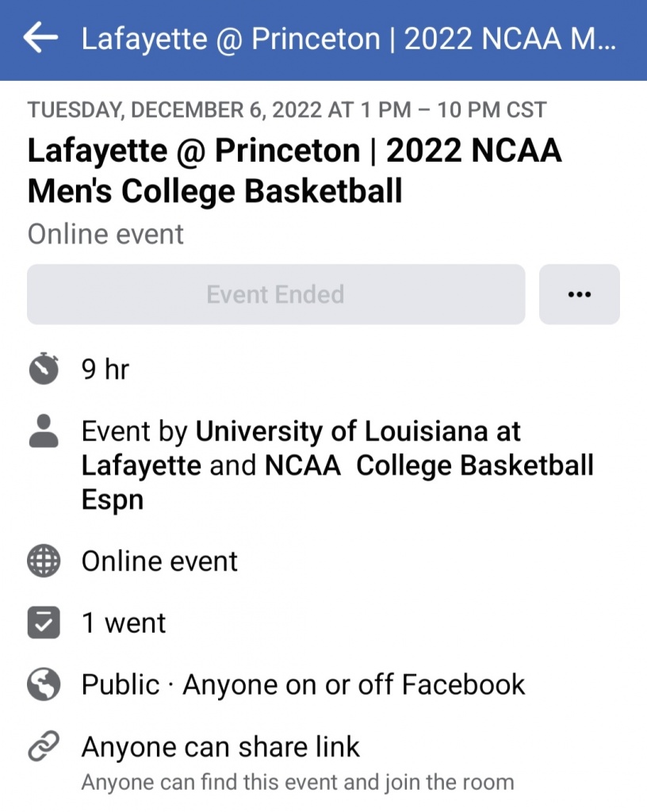Tap the '9 hr' duration text
This screenshot has width=647, height=812.
[x=105, y=369]
